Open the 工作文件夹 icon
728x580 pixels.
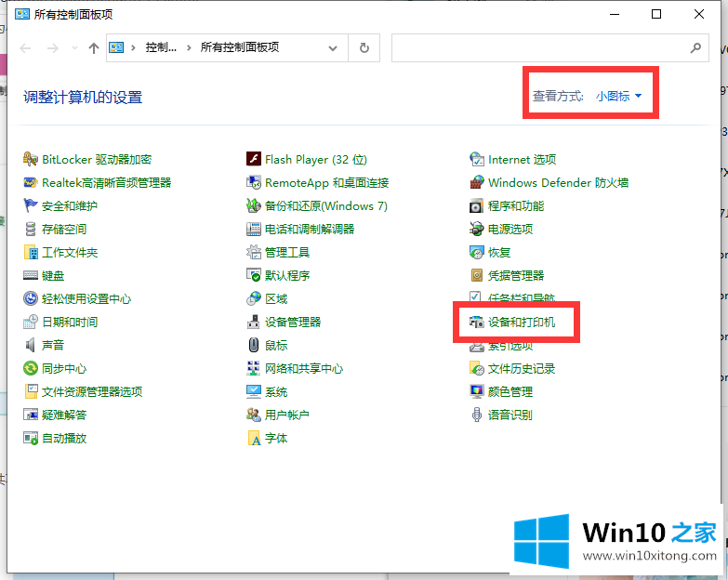pos(30,252)
